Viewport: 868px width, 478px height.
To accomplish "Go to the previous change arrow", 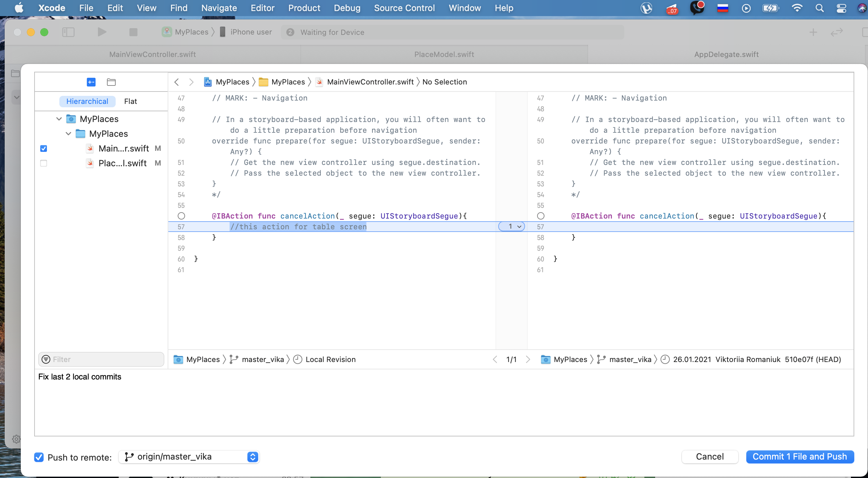I will 495,359.
